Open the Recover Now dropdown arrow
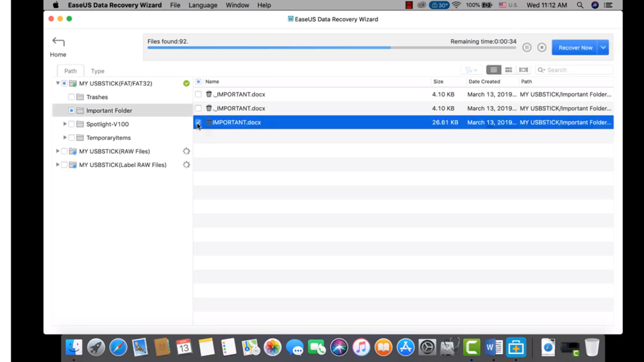644x362 pixels. (603, 48)
